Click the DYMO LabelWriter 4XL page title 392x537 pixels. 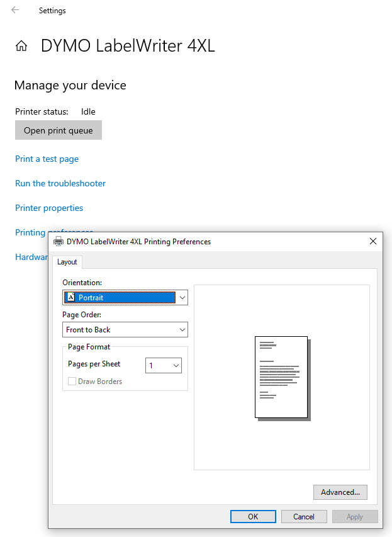tap(128, 45)
